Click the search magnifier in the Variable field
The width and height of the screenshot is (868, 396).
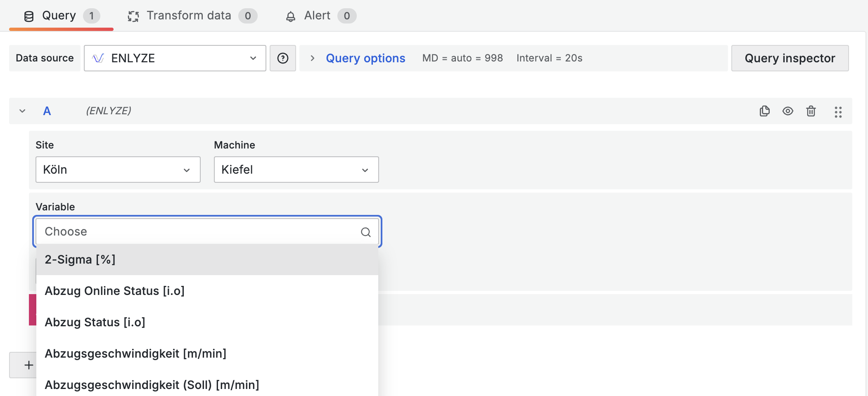tap(365, 232)
